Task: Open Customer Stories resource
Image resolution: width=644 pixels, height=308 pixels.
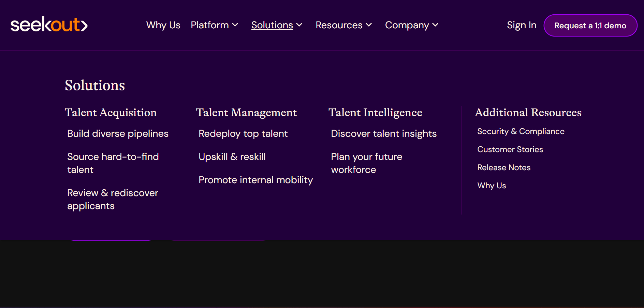Action: point(510,149)
